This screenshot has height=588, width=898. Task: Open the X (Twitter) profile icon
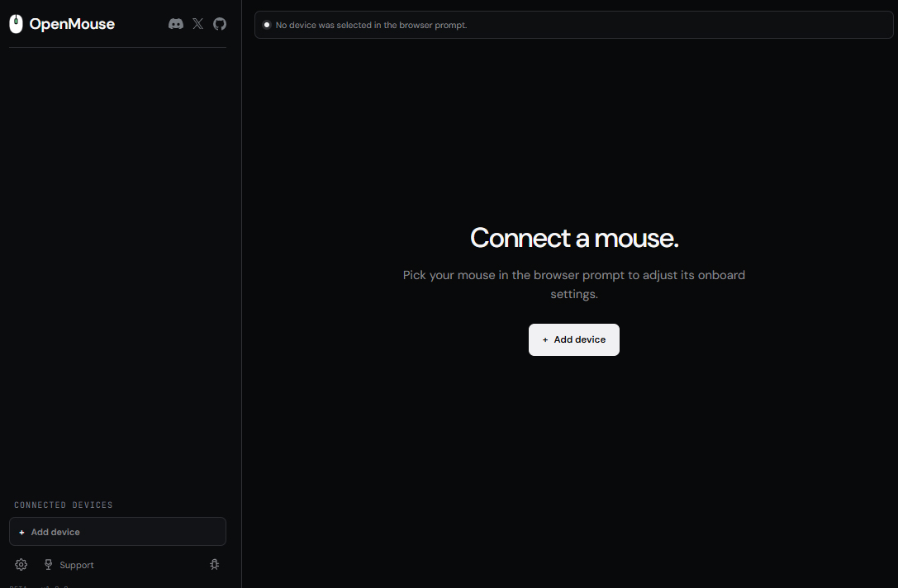pyautogui.click(x=197, y=24)
